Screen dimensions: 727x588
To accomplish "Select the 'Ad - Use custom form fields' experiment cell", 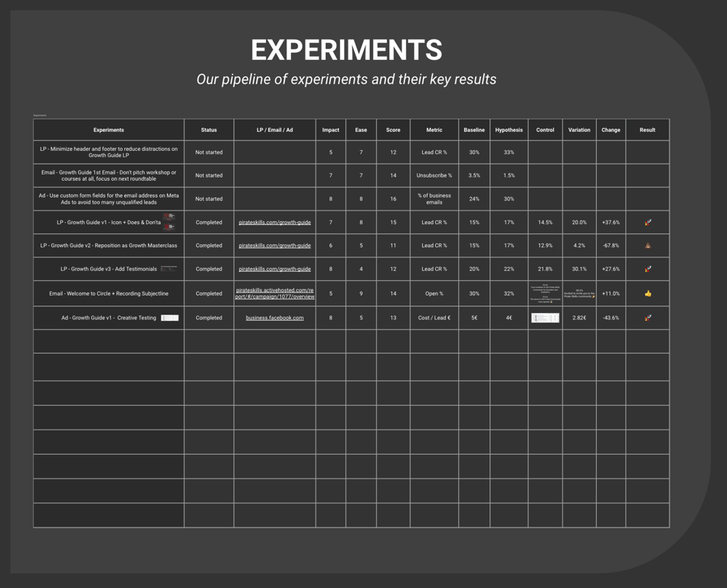I will pos(109,199).
